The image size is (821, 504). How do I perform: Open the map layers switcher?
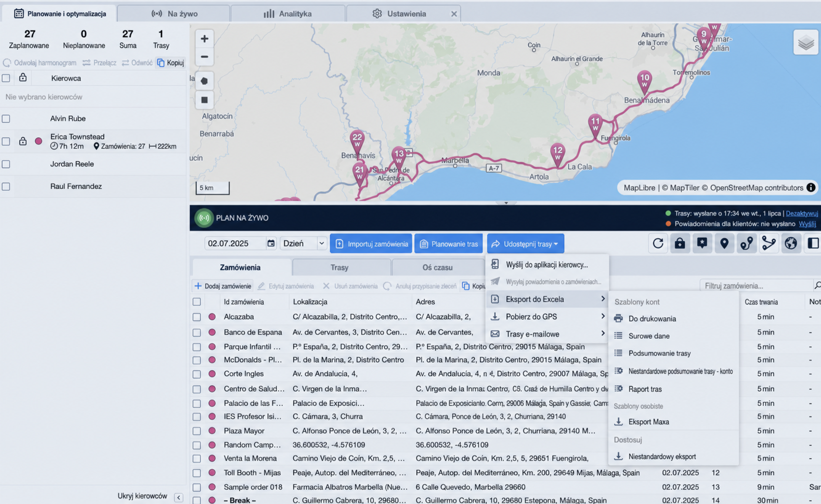point(806,43)
